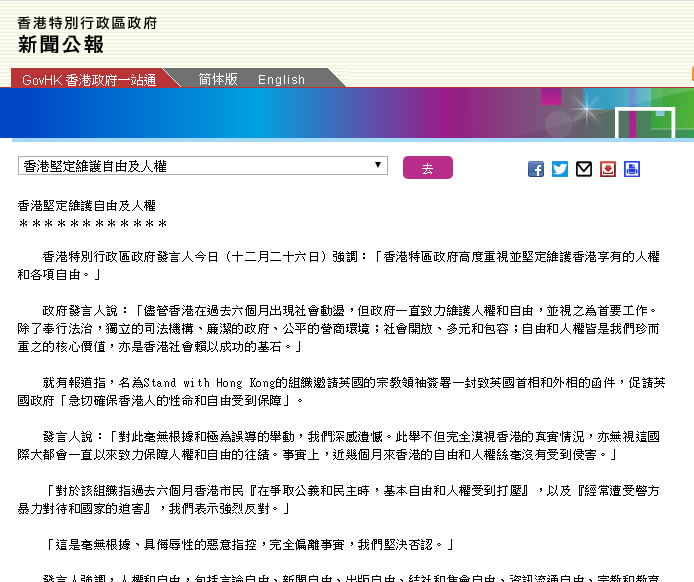The width and height of the screenshot is (694, 582).
Task: Click 香港特別行政區政府 header text
Action: 87,22
